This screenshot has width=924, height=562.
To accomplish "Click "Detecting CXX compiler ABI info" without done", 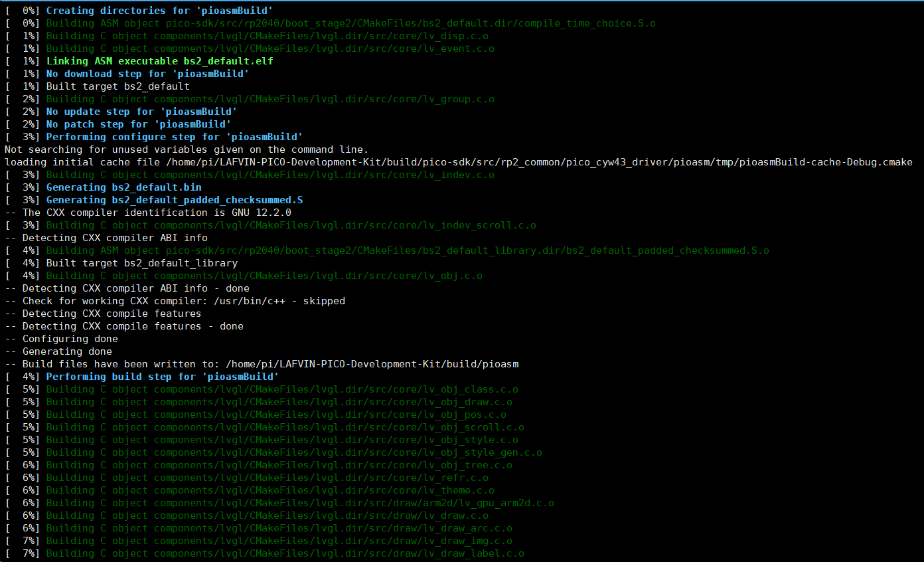I will tap(115, 238).
